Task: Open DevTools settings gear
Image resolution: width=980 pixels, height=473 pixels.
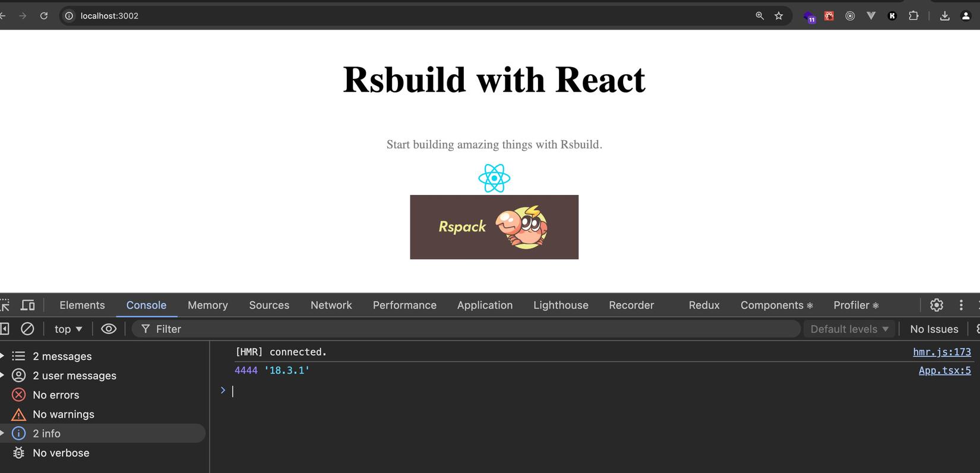Action: tap(937, 305)
